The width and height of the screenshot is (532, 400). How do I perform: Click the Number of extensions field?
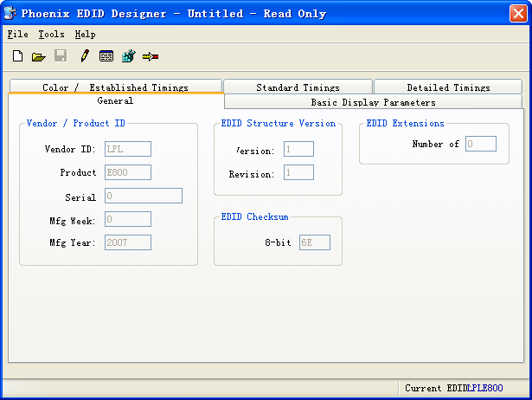(x=480, y=144)
